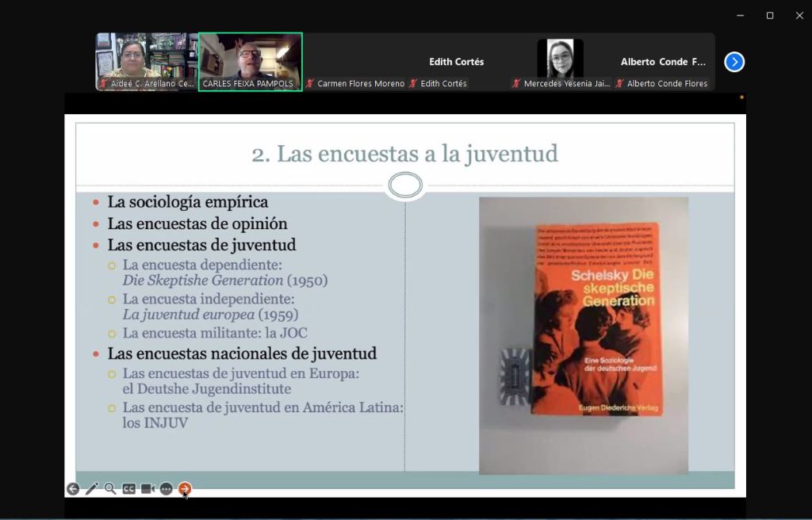
Task: Toggle CC subtitles in slideshow toolbar
Action: click(x=128, y=489)
